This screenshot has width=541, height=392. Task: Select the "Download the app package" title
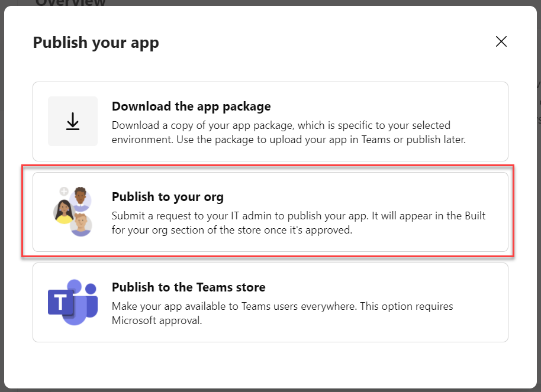[191, 106]
